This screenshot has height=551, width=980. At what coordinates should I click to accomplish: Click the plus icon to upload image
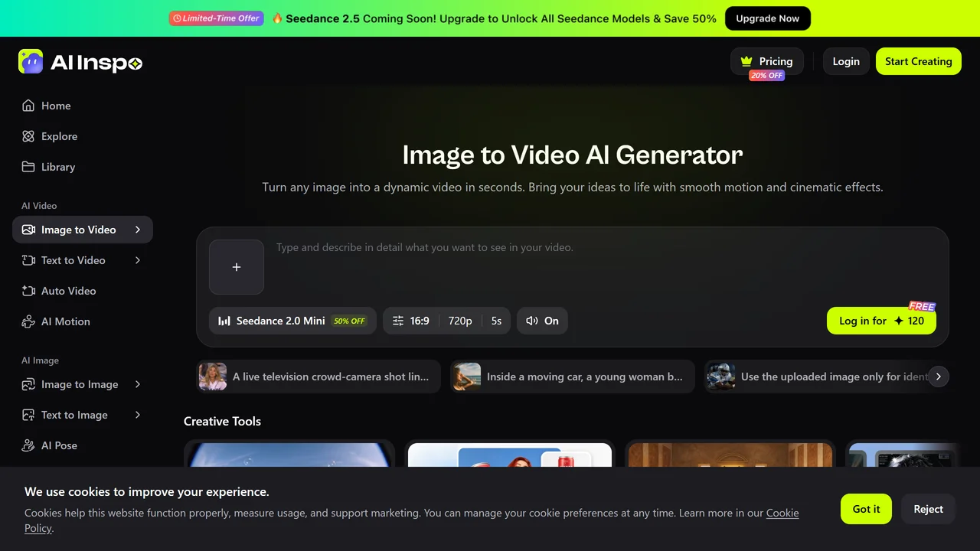click(237, 267)
